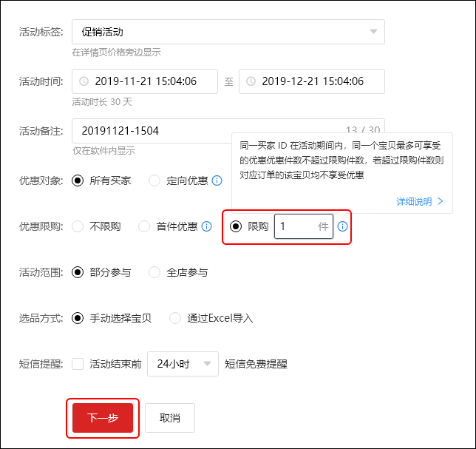Select the 手动选择宝贝 radio button
The width and height of the screenshot is (476, 449).
point(78,318)
